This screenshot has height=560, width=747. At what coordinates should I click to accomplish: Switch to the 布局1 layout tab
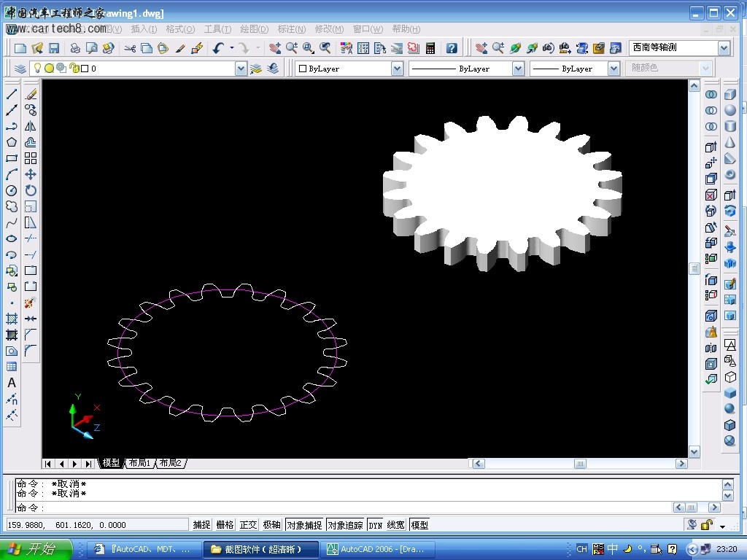pyautogui.click(x=139, y=463)
